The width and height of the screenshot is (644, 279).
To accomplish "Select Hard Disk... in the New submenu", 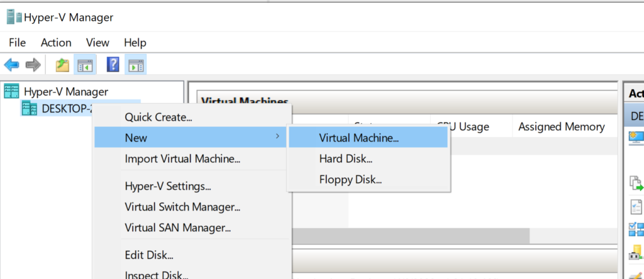I will click(368, 158).
